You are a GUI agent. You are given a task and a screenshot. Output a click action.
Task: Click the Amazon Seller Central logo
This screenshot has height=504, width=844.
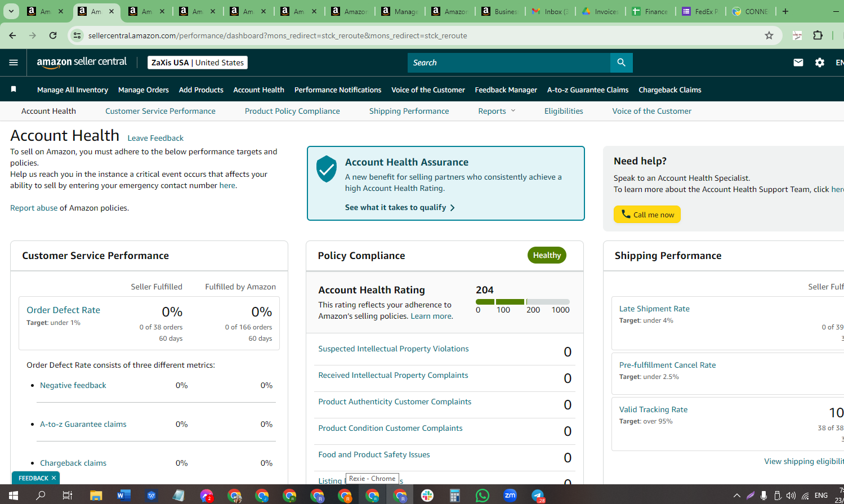82,63
